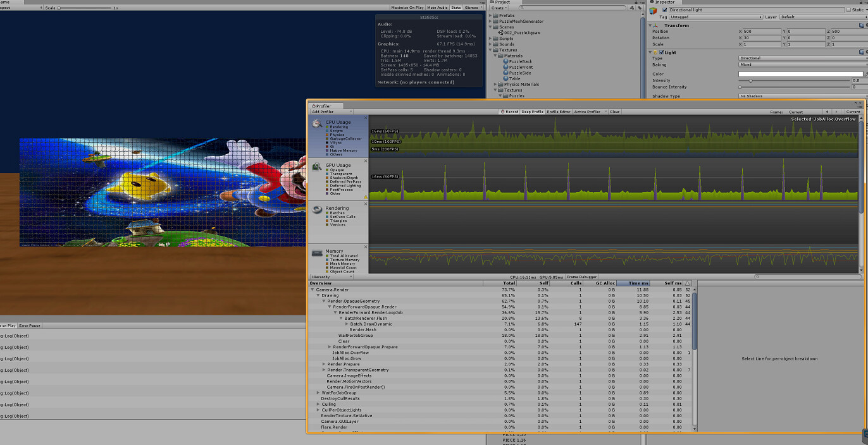Toggle the Static checkbox in Inspector
The width and height of the screenshot is (868, 445).
849,10
